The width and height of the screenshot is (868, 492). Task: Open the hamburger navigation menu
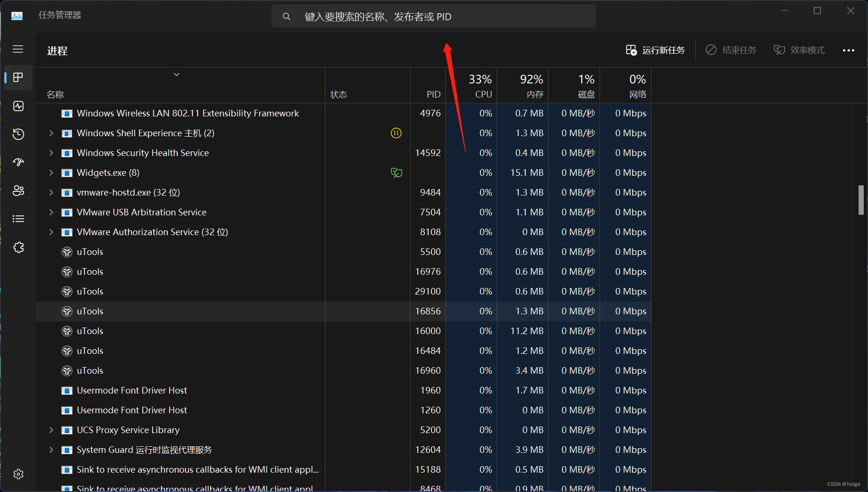18,49
